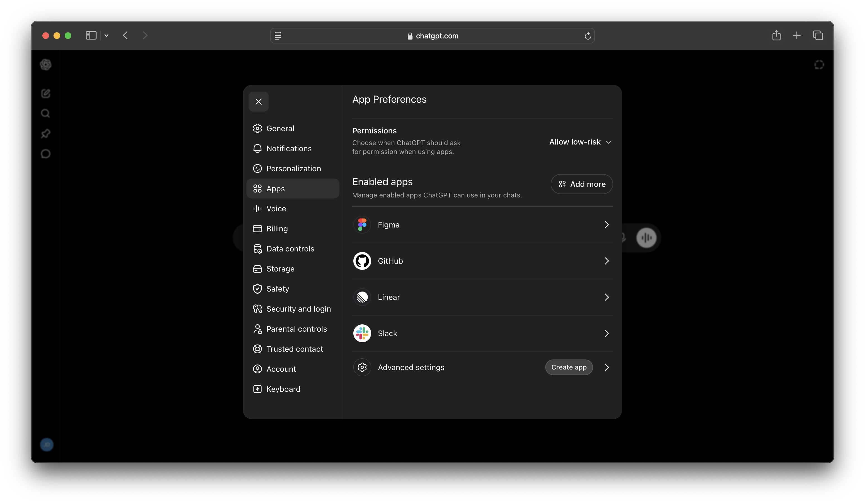Go to Personalization settings

pyautogui.click(x=293, y=168)
